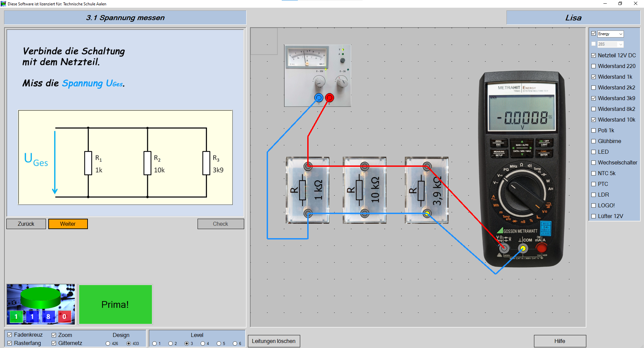Viewport: 644px width, 348px height.
Task: Select Level 4 radio button
Action: (203, 343)
